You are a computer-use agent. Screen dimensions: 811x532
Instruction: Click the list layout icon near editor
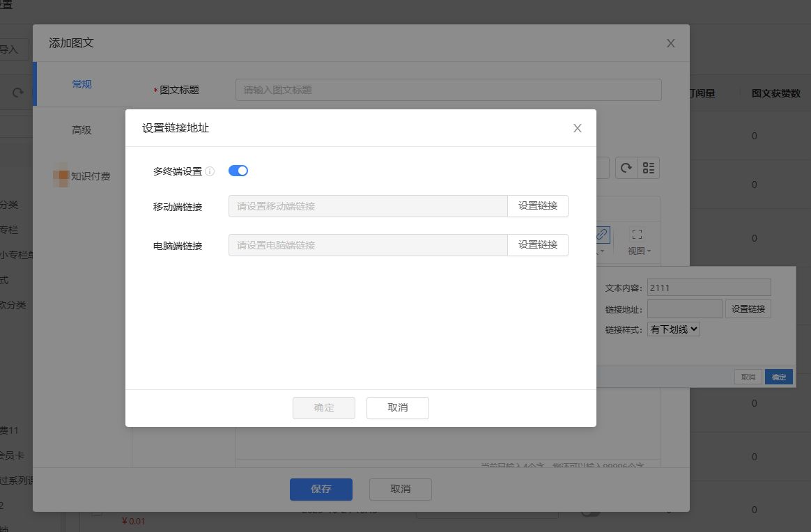[x=649, y=168]
